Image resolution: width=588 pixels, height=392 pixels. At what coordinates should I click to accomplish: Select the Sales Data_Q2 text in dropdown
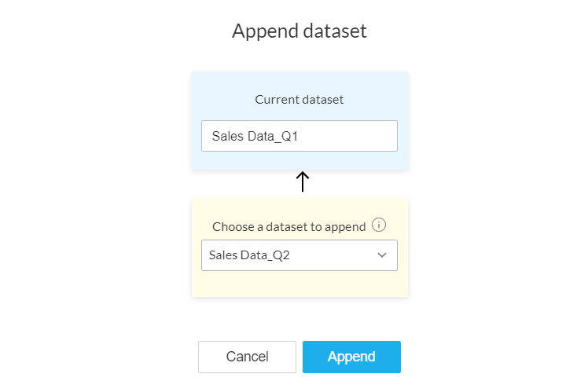250,255
